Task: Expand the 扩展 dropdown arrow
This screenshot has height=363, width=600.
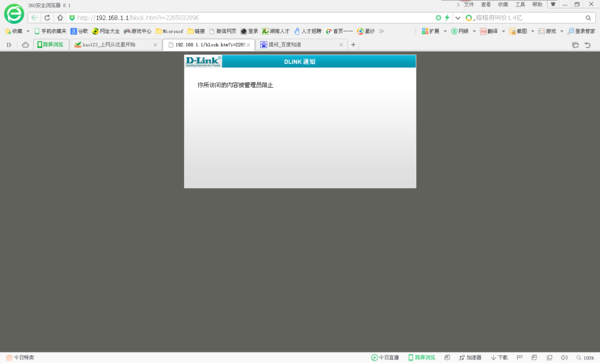Action: coord(445,31)
